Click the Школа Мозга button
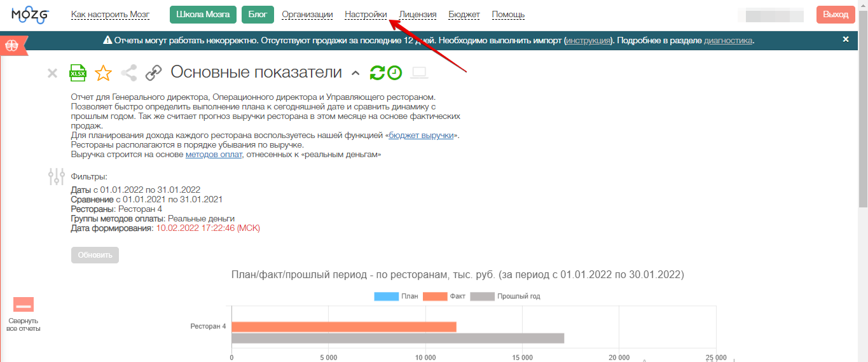Screen dimensions: 868x362 tap(203, 14)
